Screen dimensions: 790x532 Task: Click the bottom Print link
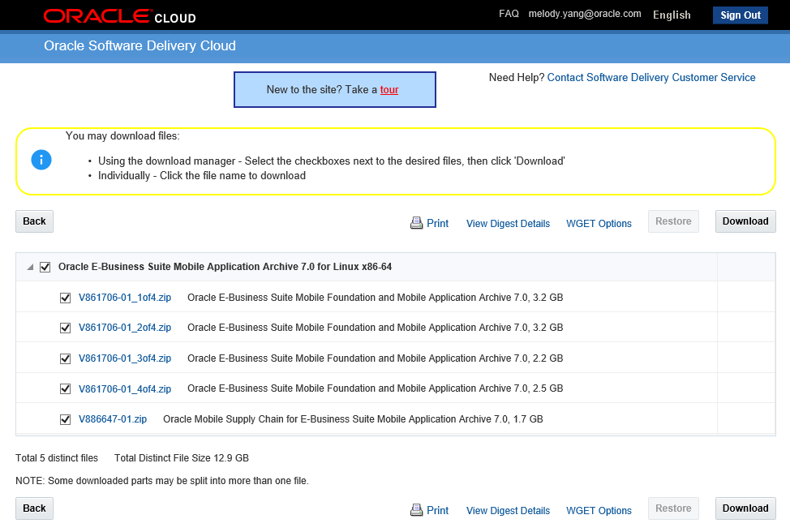[x=437, y=510]
